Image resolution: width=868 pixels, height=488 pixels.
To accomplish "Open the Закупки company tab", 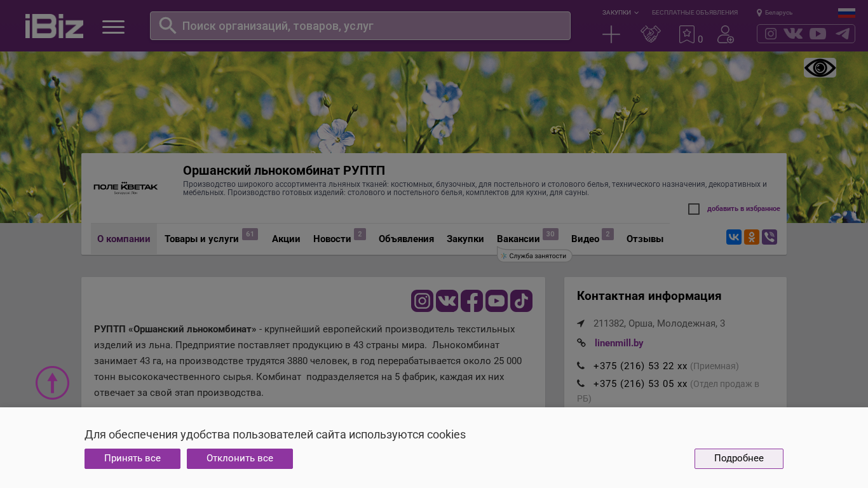I will (465, 239).
